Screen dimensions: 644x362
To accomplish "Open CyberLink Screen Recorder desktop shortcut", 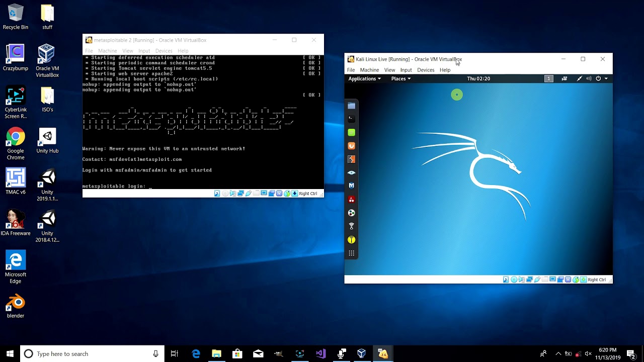I will [x=16, y=103].
